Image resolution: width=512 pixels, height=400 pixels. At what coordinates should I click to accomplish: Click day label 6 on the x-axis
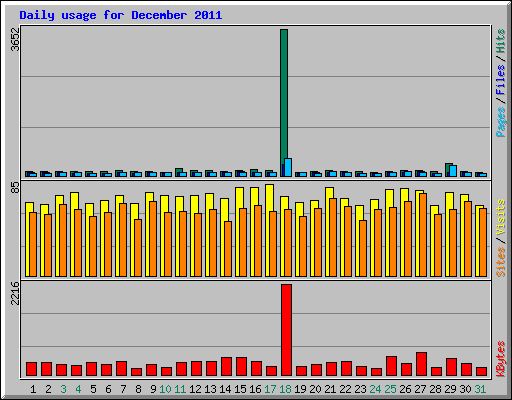pos(108,389)
